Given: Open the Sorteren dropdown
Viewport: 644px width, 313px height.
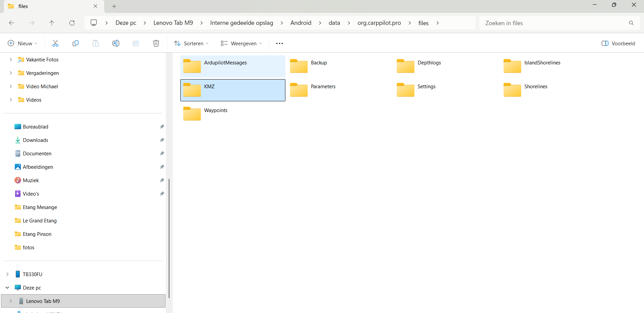Looking at the screenshot, I should tap(191, 43).
